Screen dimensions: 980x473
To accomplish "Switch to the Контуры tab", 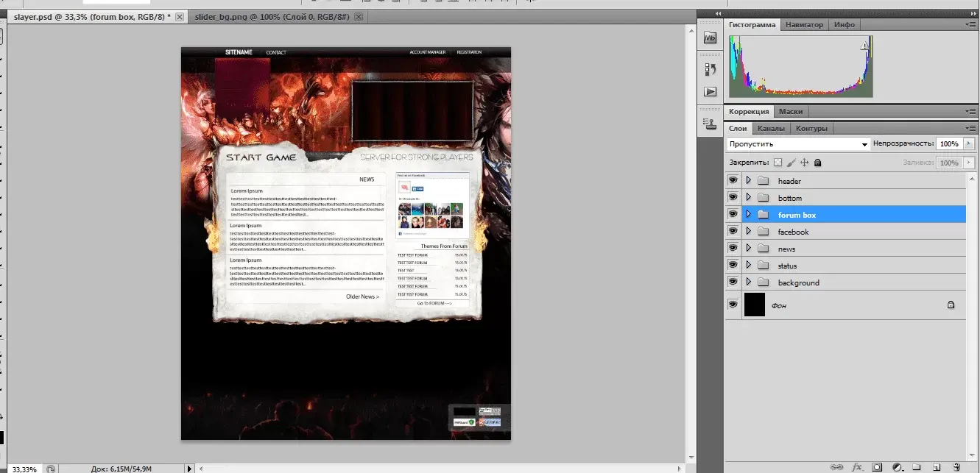I will pyautogui.click(x=812, y=128).
